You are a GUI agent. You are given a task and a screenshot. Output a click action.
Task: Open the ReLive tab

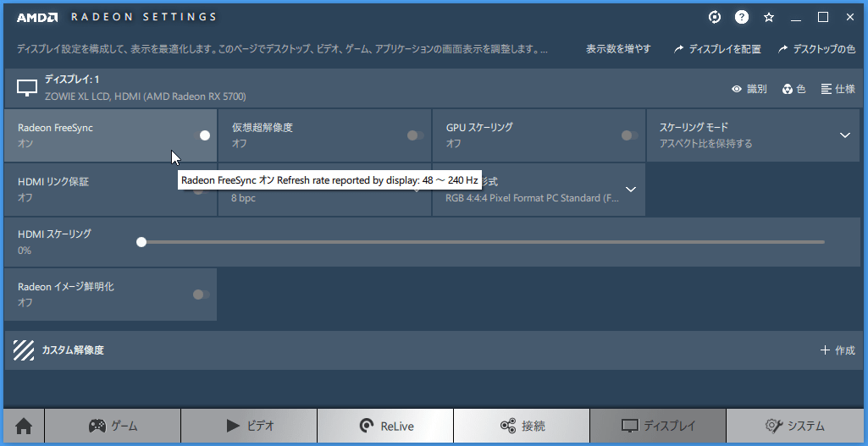coord(385,426)
